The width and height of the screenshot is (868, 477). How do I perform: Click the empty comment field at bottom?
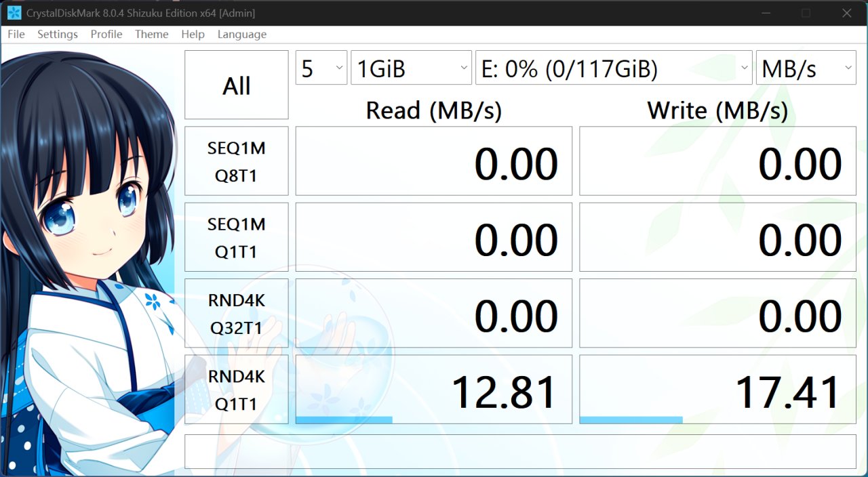tap(521, 451)
